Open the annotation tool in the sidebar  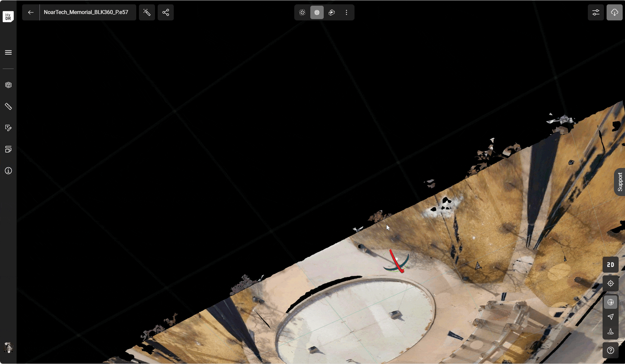coord(8,128)
